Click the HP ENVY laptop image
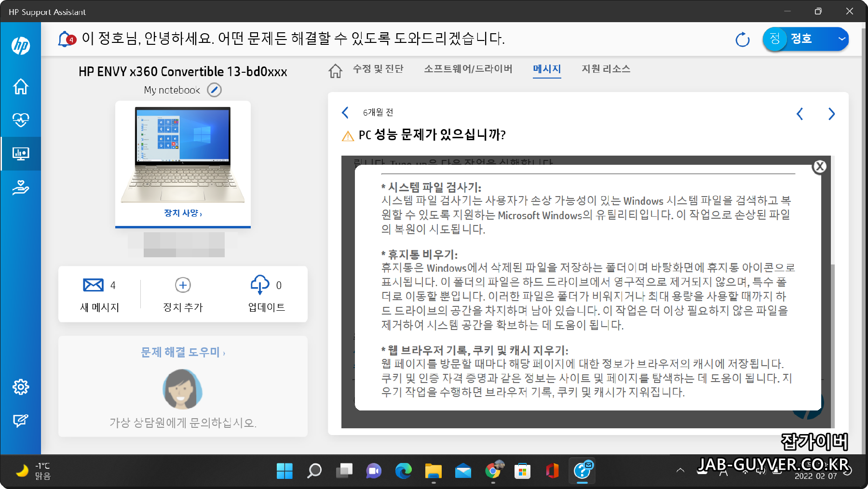This screenshot has width=868, height=489. pos(183,155)
